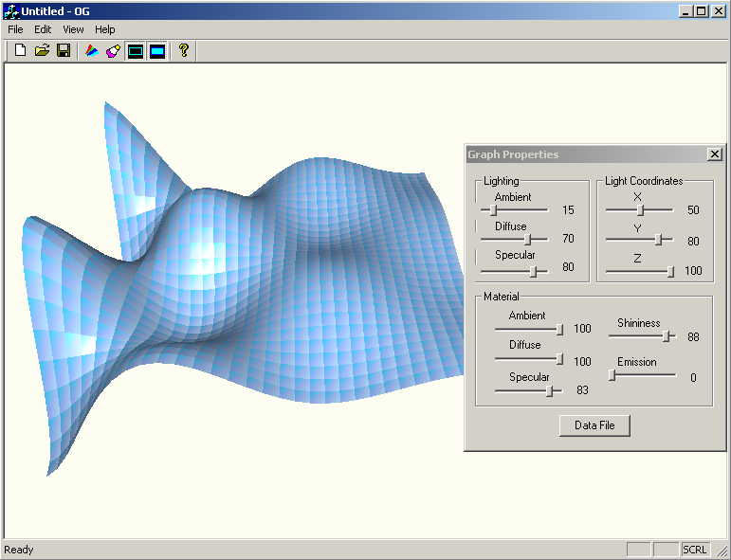This screenshot has height=560, width=731.
Task: Click the rainbow color surface toolbar icon
Action: (x=92, y=50)
